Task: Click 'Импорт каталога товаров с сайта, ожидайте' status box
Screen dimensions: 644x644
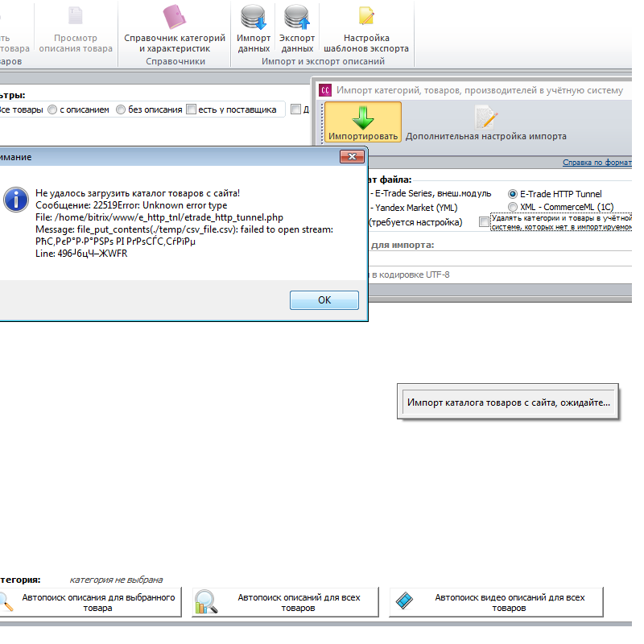Action: 508,402
